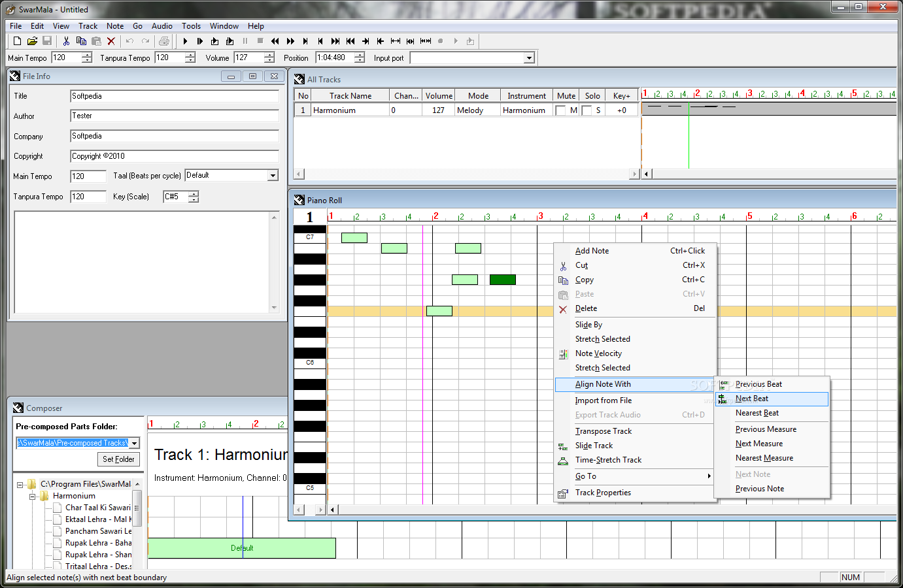Click the Previous Beat icon in submenu
This screenshot has height=588, width=903.
(x=723, y=385)
